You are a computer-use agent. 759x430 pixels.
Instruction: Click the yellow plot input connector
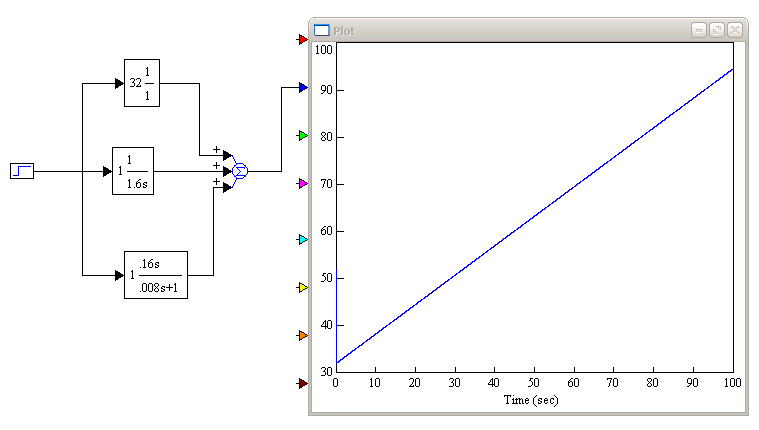(303, 288)
